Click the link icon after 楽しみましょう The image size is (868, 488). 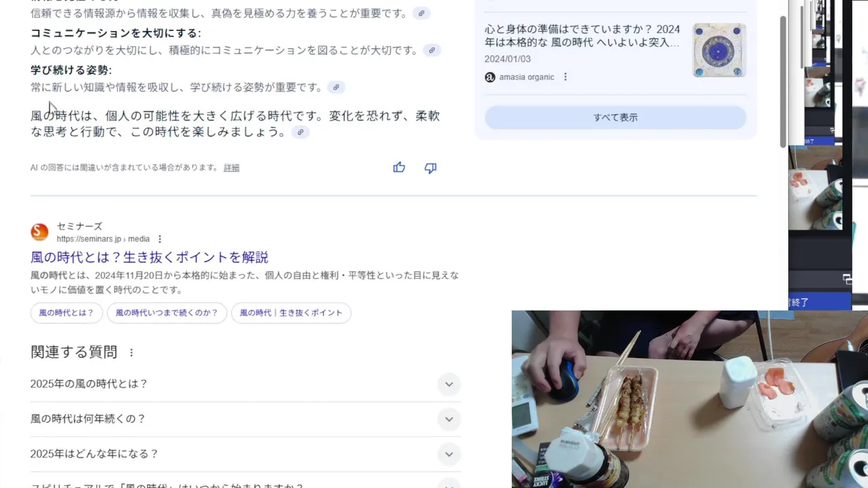(300, 132)
